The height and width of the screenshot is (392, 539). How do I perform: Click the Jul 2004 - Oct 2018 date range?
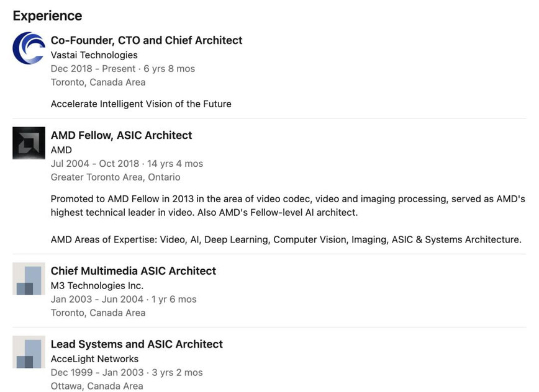click(95, 163)
